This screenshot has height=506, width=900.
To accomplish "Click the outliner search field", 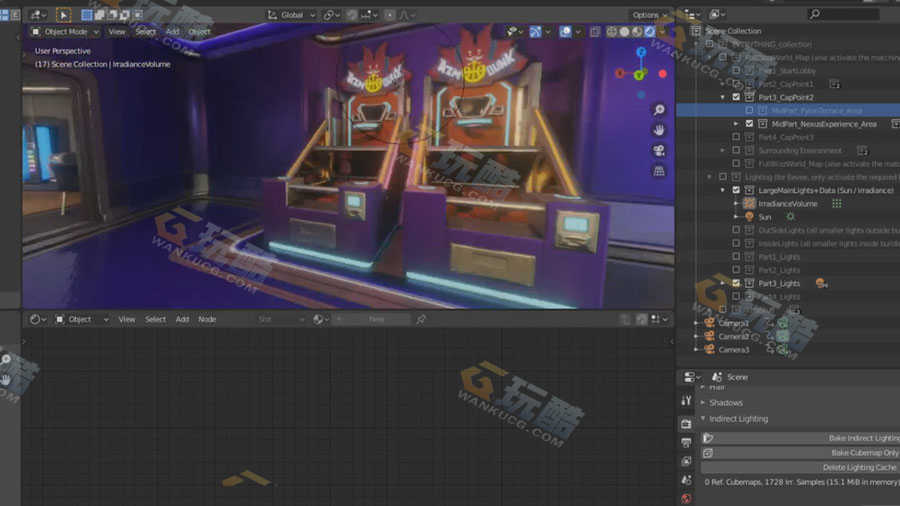I will (844, 14).
